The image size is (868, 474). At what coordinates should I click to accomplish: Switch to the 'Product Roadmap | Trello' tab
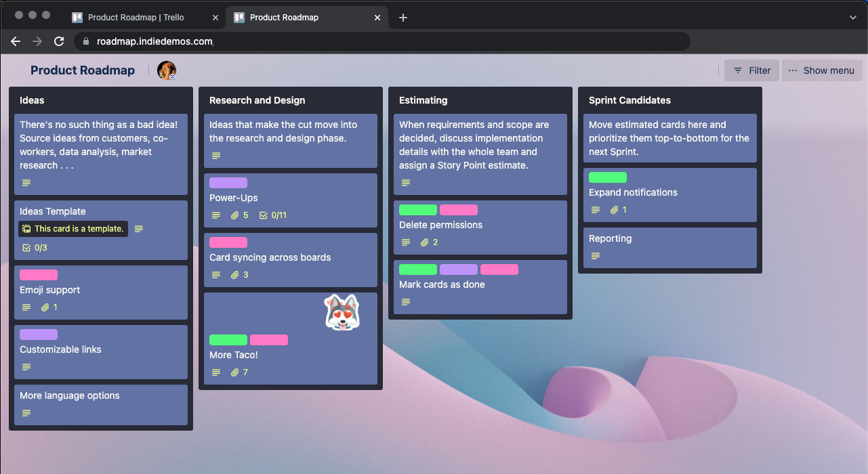[x=145, y=18]
